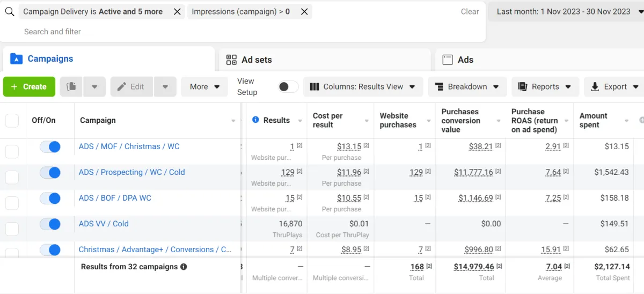
Task: Turn off ADS / MOF / Christmas / WC campaign
Action: (x=50, y=146)
